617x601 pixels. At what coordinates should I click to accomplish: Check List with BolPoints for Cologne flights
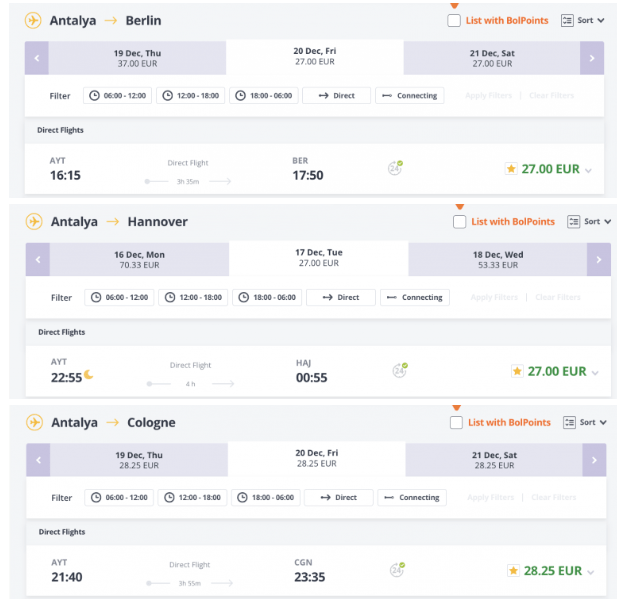(x=456, y=423)
